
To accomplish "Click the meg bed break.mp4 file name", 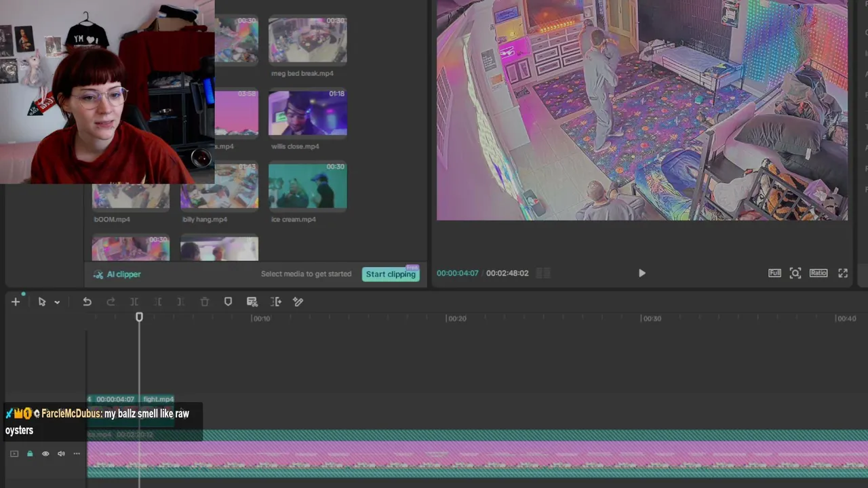I will click(x=302, y=73).
